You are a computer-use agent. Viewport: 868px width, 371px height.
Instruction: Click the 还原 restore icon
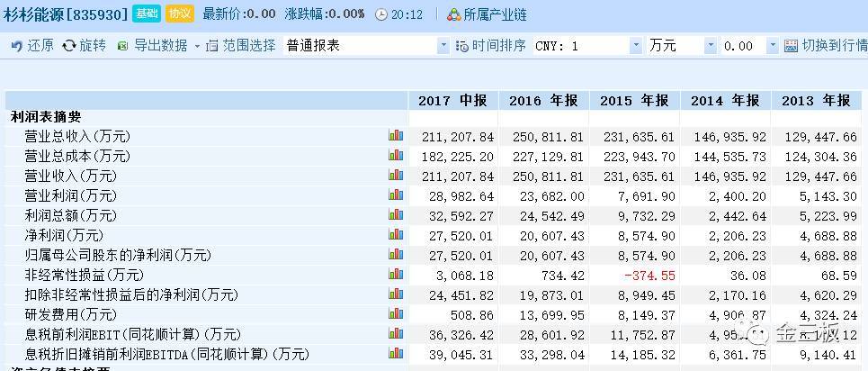(x=16, y=46)
